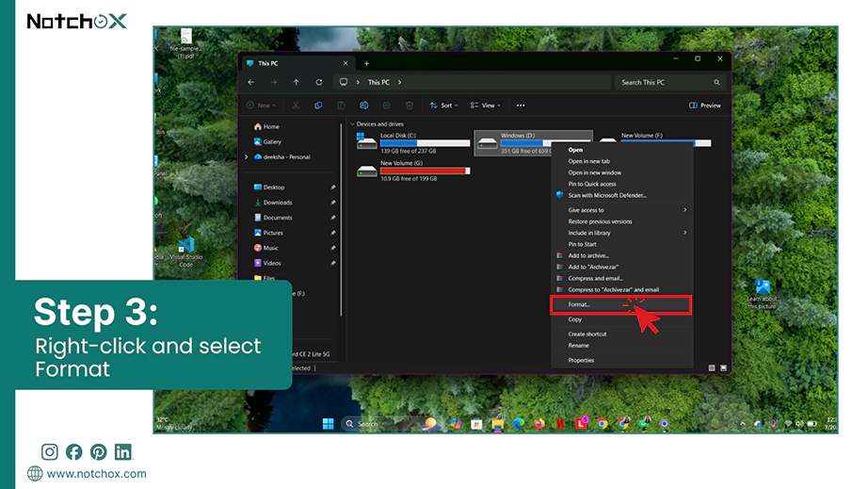This screenshot has width=868, height=489.
Task: Choose Scan with Microsoft Defender
Action: click(621, 195)
